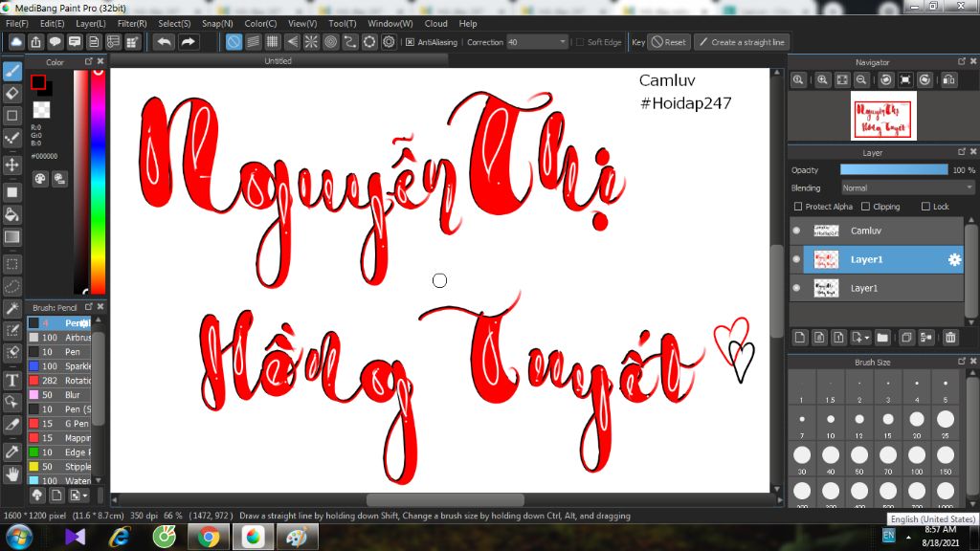Select the Camluv layer row
The image size is (980, 551).
click(x=877, y=231)
